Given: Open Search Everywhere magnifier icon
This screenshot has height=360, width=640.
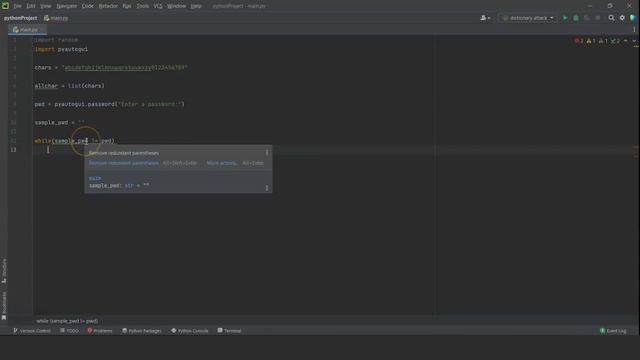Looking at the screenshot, I should coord(611,18).
